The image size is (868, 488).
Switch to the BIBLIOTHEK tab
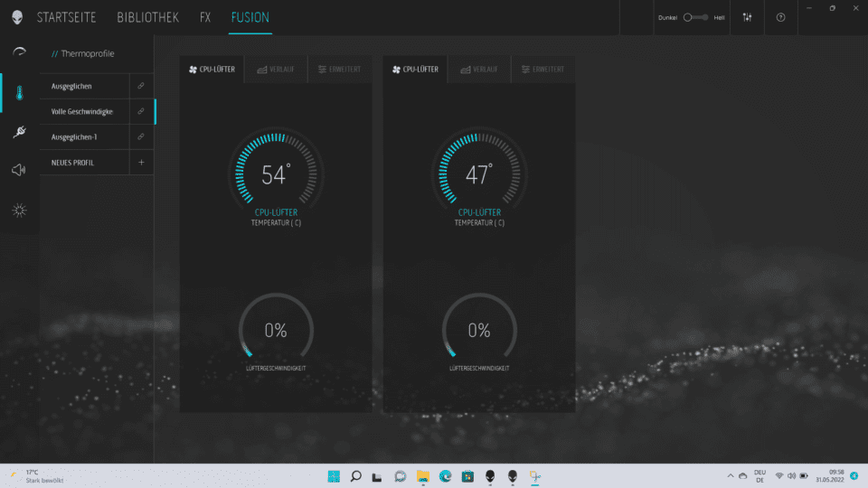click(147, 17)
